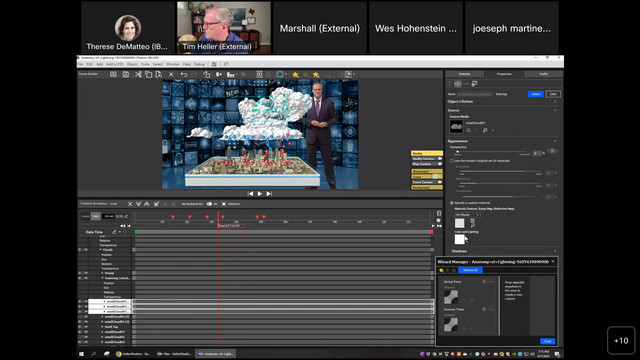This screenshot has width=640, height=360.
Task: Collapse the Source section
Action: 555,111
